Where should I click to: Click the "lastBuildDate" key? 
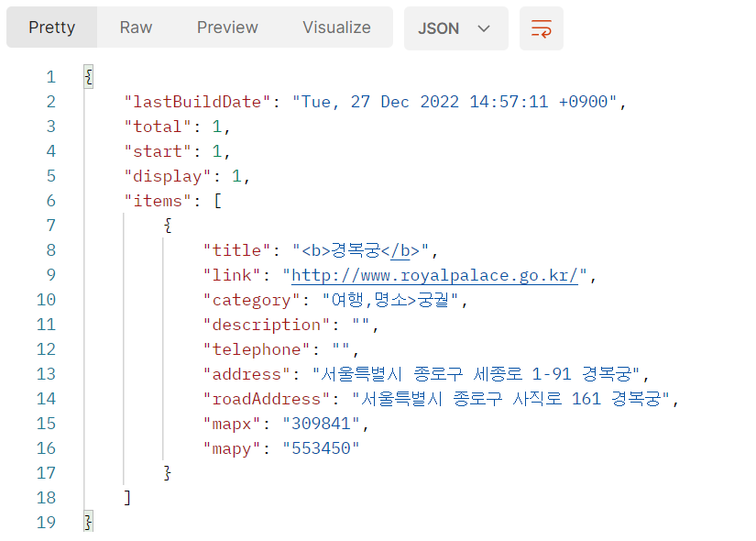pos(197,103)
